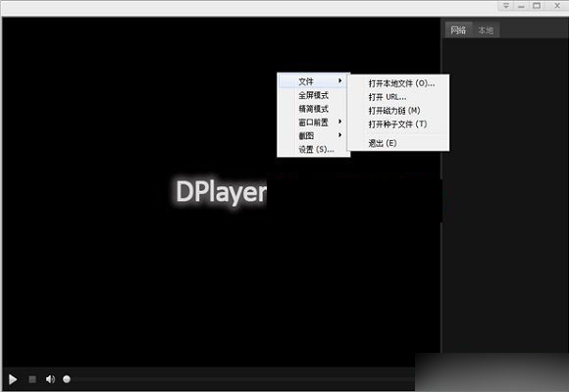Minimize the DPlayer window

[522, 6]
